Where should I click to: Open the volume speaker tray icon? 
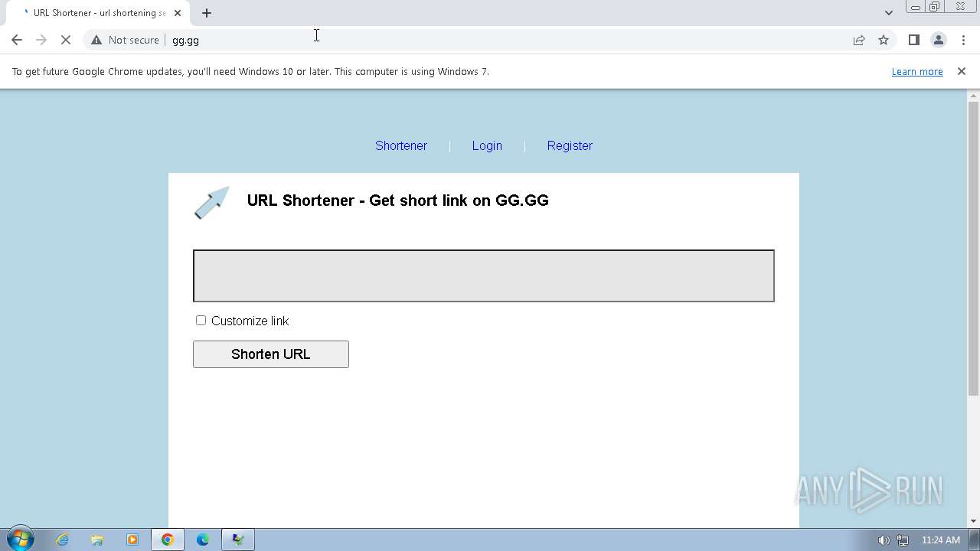click(x=884, y=540)
